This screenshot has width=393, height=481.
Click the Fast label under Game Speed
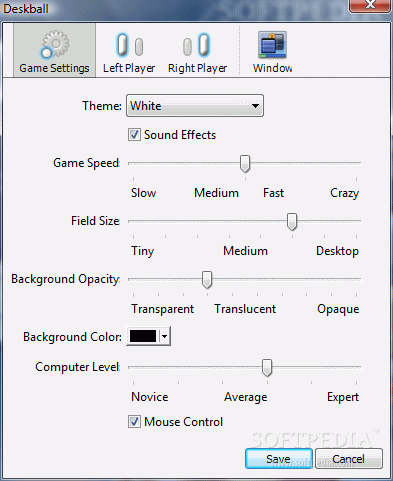[273, 193]
